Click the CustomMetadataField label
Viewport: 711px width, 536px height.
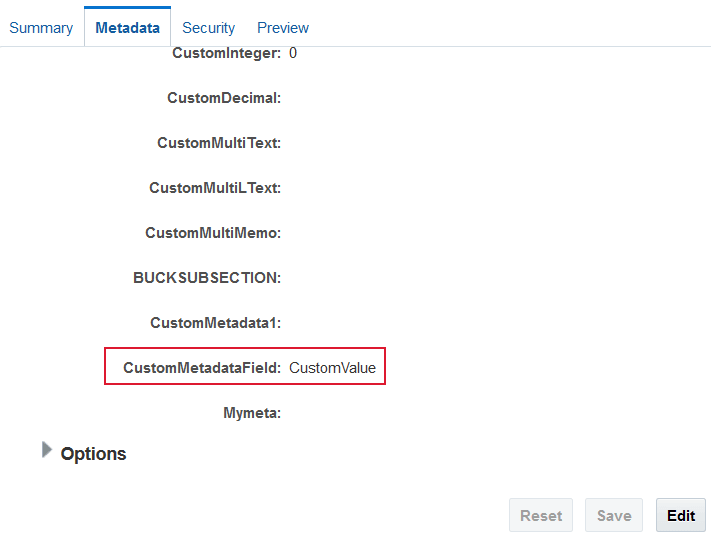(x=202, y=368)
